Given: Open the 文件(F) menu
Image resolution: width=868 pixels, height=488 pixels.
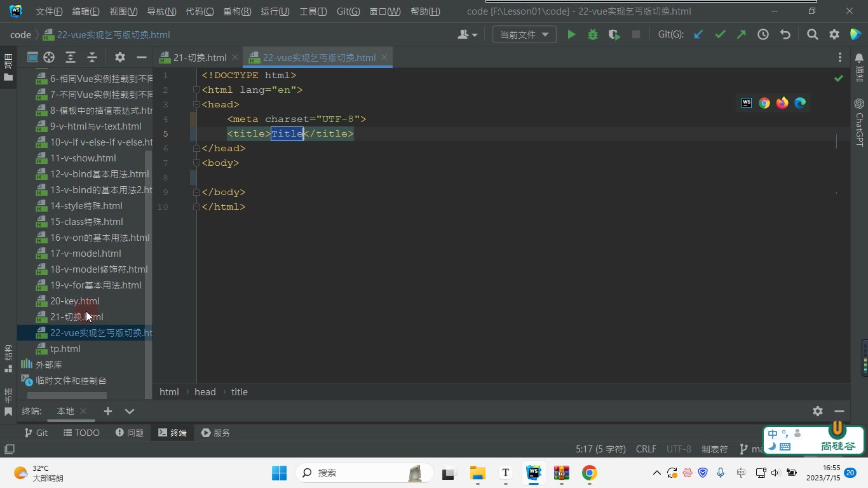Looking at the screenshot, I should [49, 11].
